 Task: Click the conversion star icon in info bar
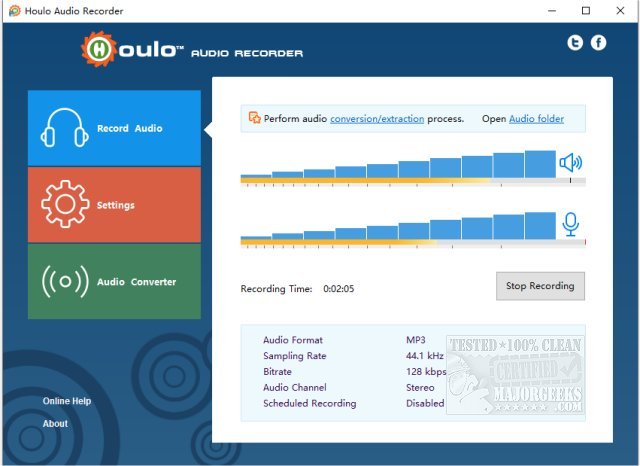point(255,118)
